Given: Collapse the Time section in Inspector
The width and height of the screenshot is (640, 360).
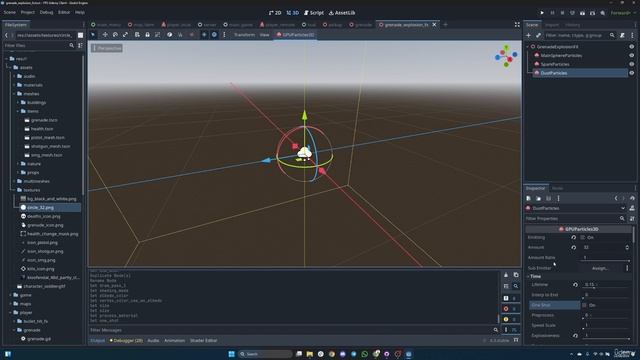Looking at the screenshot, I should point(528,276).
